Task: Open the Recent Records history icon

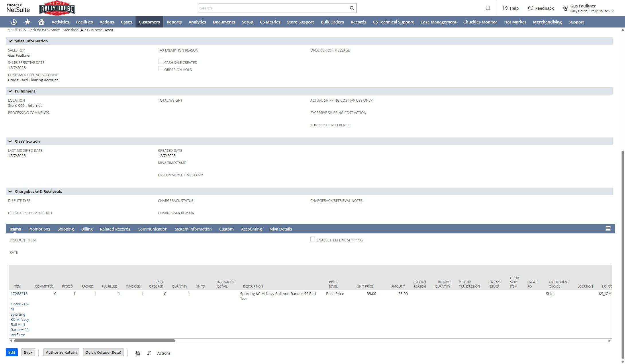Action: coord(13,22)
